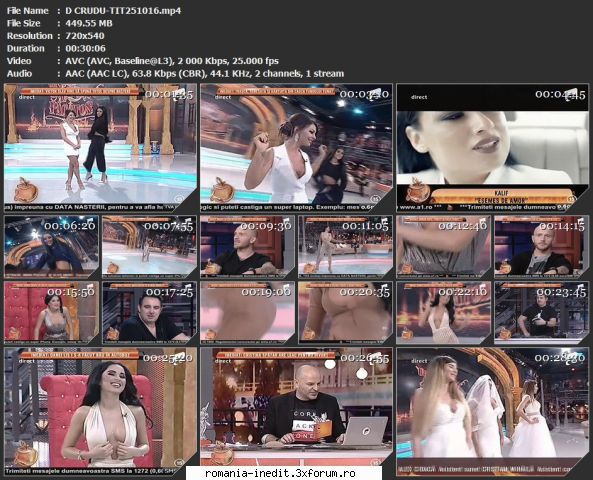This screenshot has width=593, height=480.
Task: Click the resolution value 720x540
Action: (x=85, y=36)
